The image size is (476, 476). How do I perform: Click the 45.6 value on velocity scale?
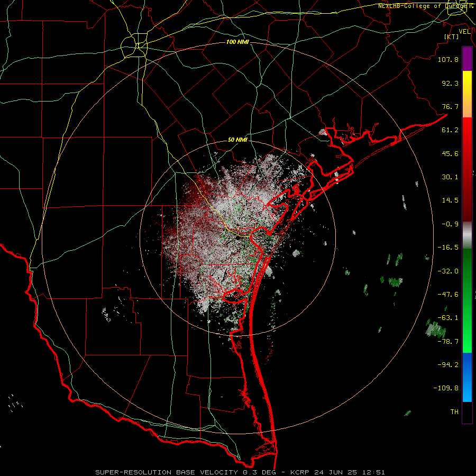tap(450, 153)
